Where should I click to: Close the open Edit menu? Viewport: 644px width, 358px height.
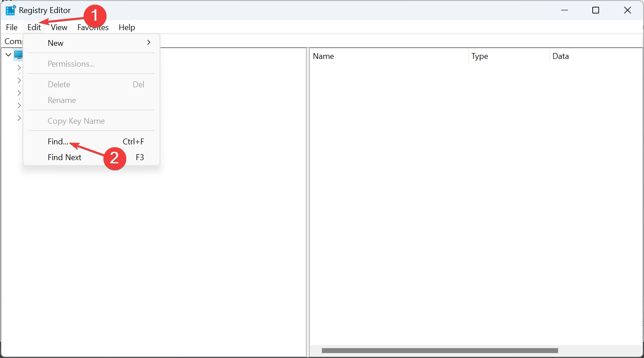click(34, 27)
